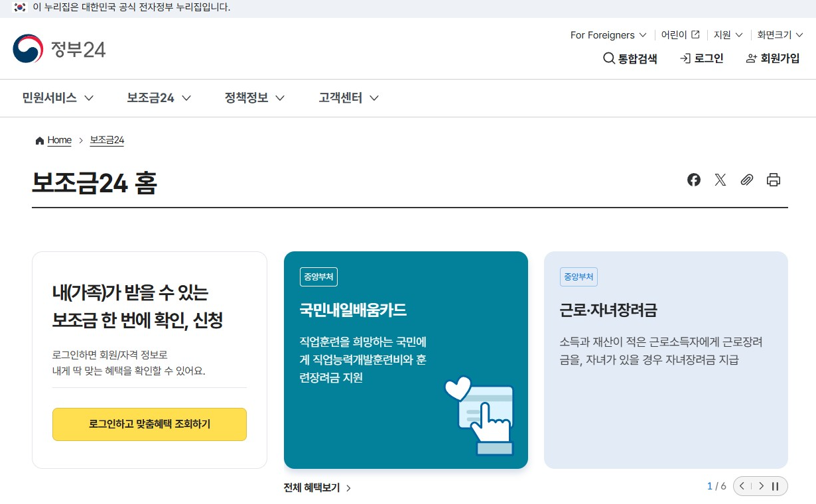Click 로그인하고 맞춤혜택 조회하기 button

(149, 424)
